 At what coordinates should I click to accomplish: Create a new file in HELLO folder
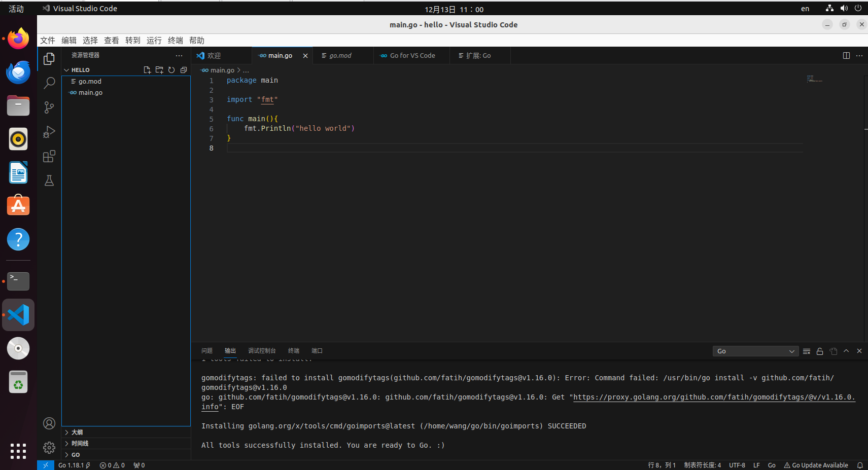click(147, 70)
